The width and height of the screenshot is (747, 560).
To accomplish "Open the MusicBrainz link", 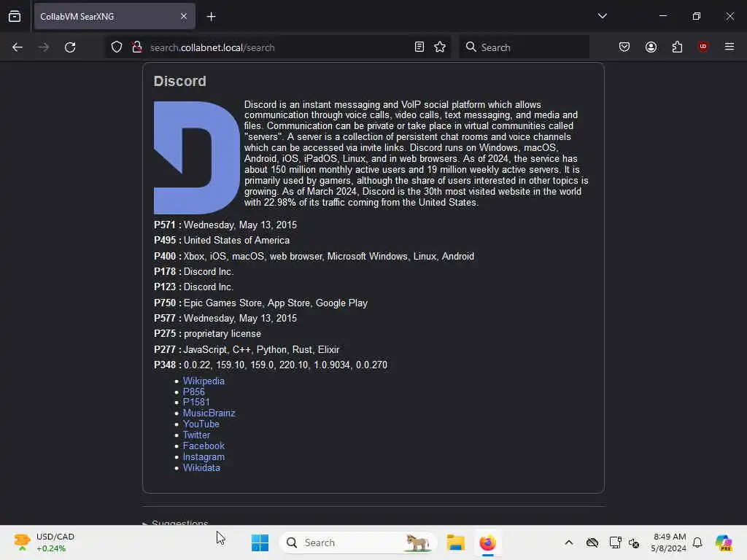I will pos(209,413).
